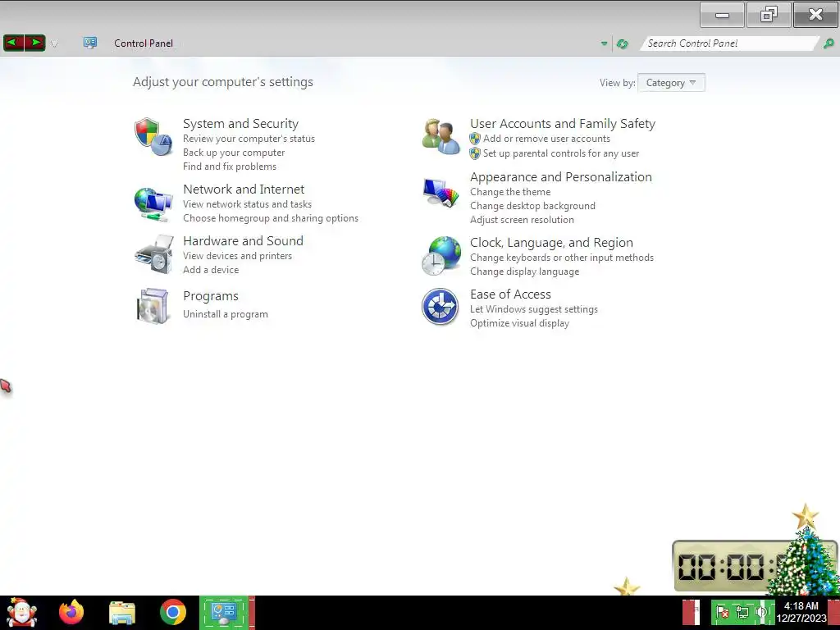Screen dimensions: 840x630
Task: Open Programs disc box icon
Action: tap(153, 306)
